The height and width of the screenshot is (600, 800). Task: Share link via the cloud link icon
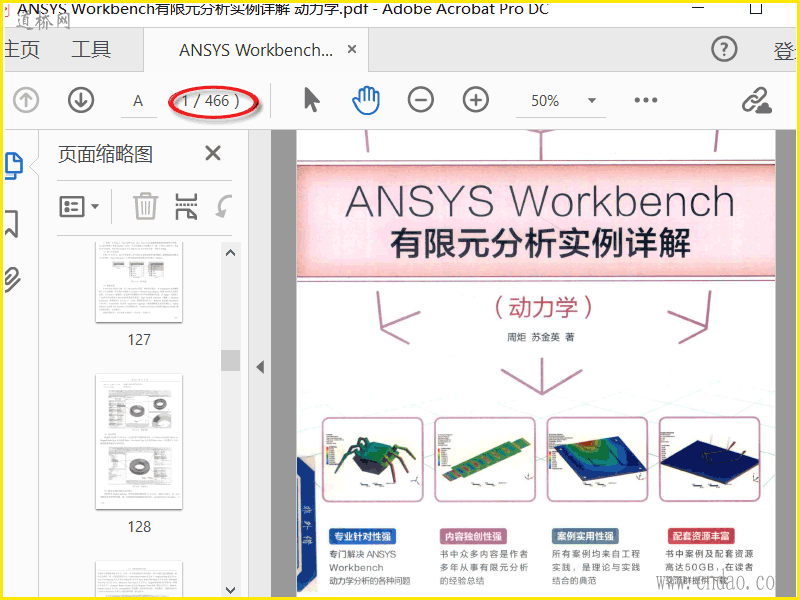757,100
